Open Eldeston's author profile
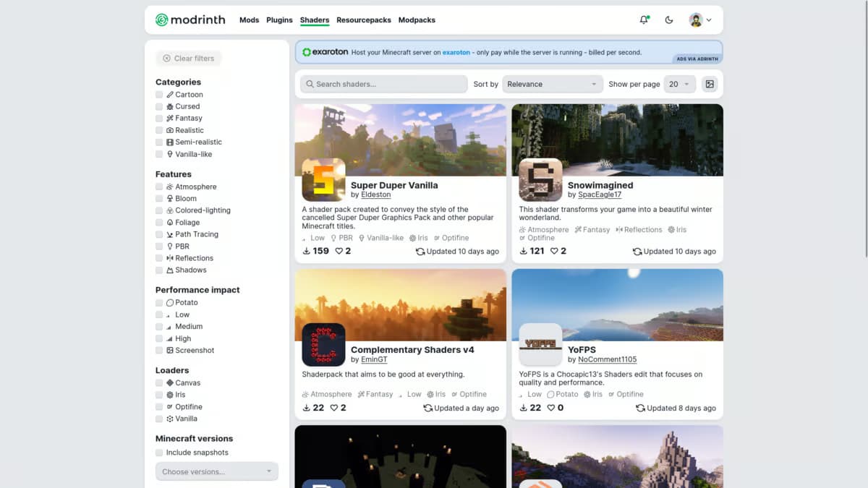 pyautogui.click(x=375, y=194)
